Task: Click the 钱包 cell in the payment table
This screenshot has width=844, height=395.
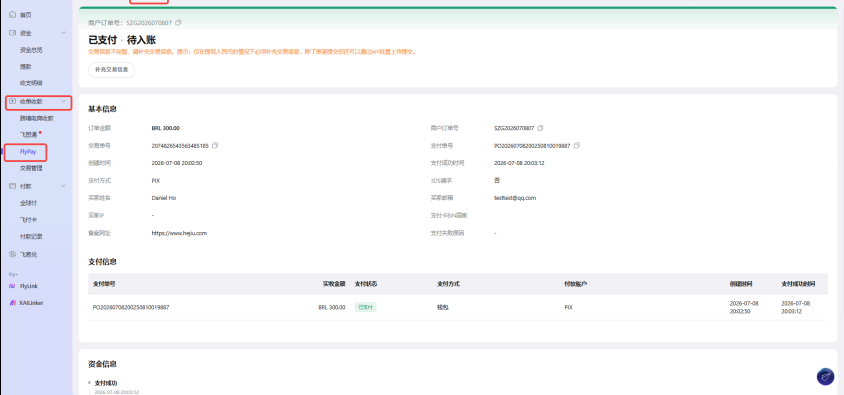Action: point(442,307)
